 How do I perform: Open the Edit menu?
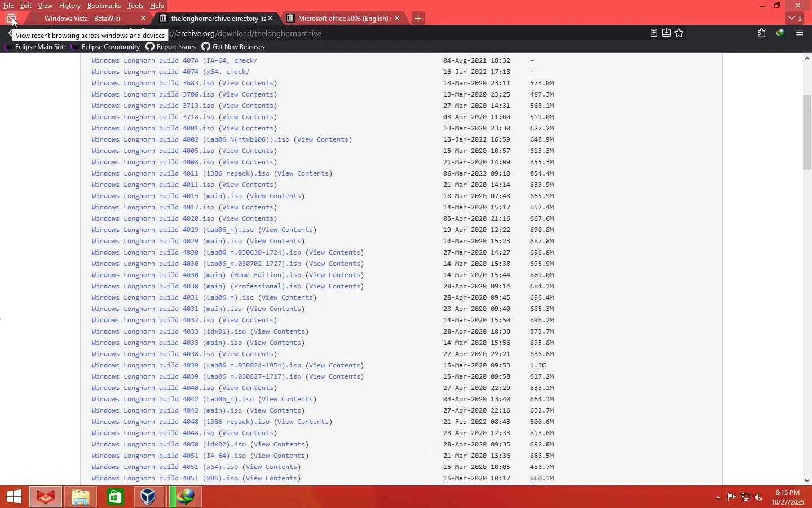[x=26, y=6]
